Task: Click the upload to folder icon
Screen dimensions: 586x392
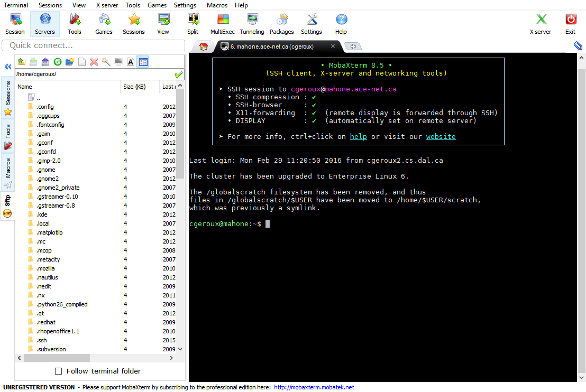Action: click(x=45, y=62)
